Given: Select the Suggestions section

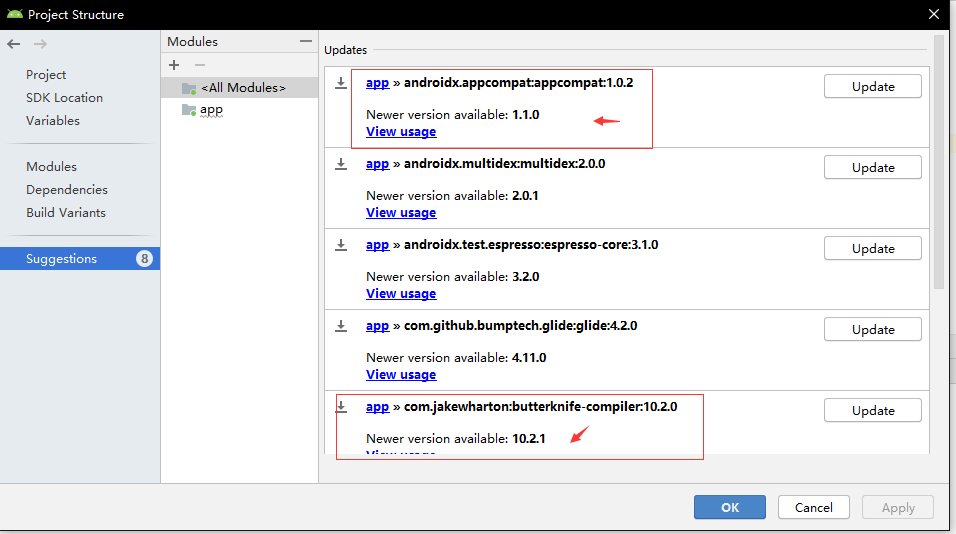Looking at the screenshot, I should click(80, 258).
